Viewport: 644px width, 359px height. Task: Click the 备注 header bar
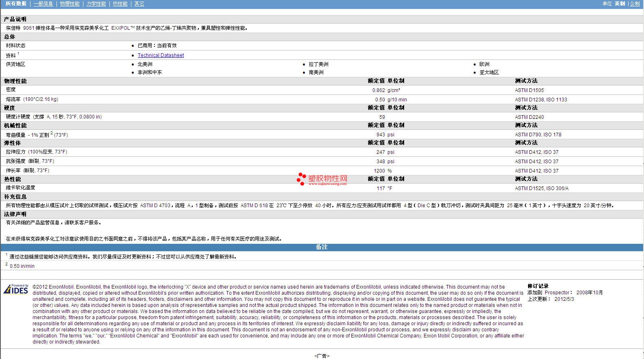(322, 247)
